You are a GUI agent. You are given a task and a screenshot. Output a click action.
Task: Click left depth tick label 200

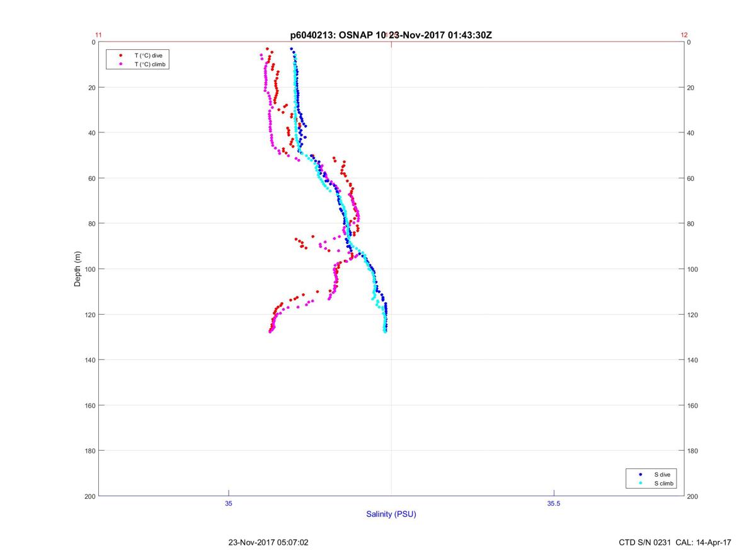[89, 496]
